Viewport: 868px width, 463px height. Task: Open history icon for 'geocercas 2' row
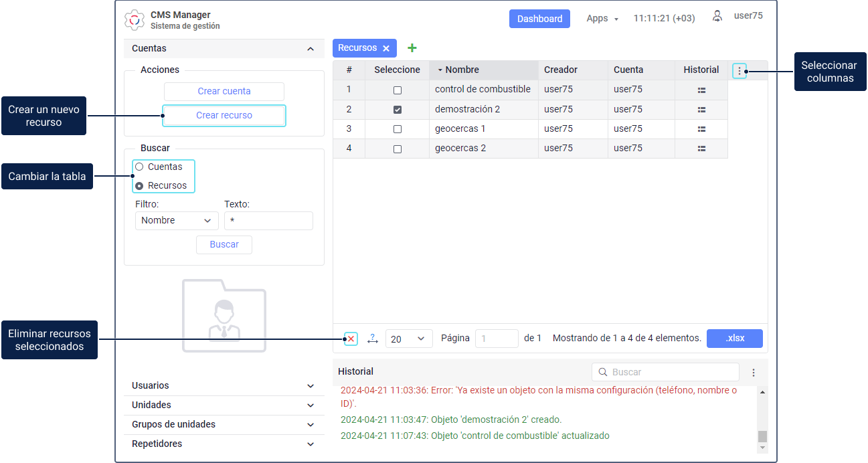click(x=701, y=149)
